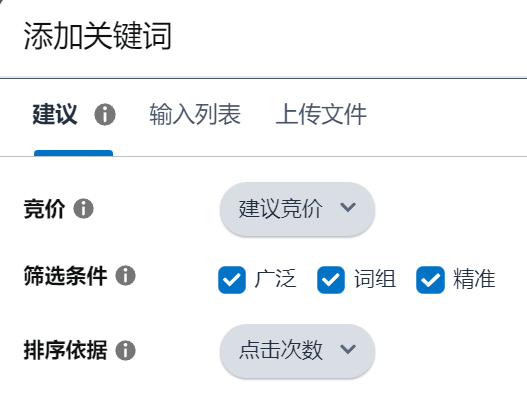
Task: Click the 词组 label text
Action: pos(375,279)
